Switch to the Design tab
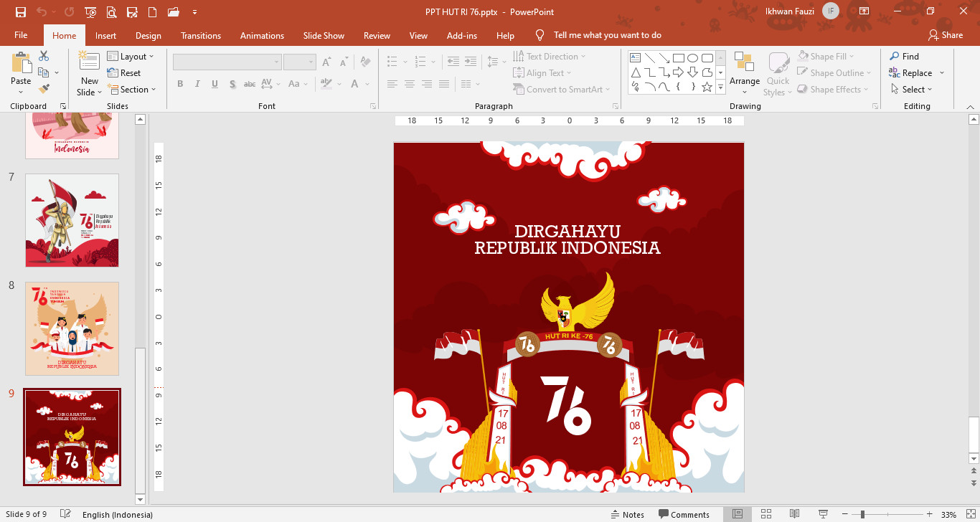This screenshot has height=522, width=980. pos(148,34)
